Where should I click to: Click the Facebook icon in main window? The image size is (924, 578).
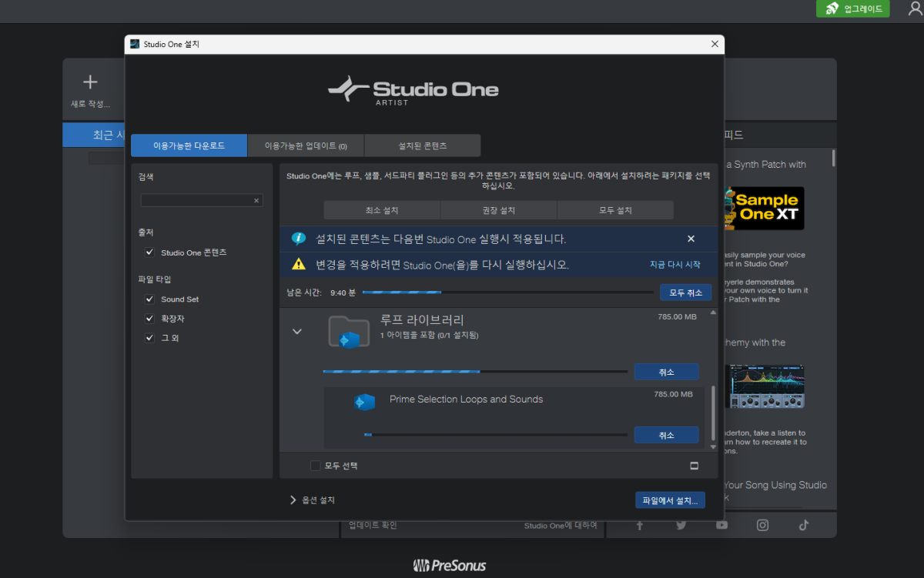pos(639,525)
